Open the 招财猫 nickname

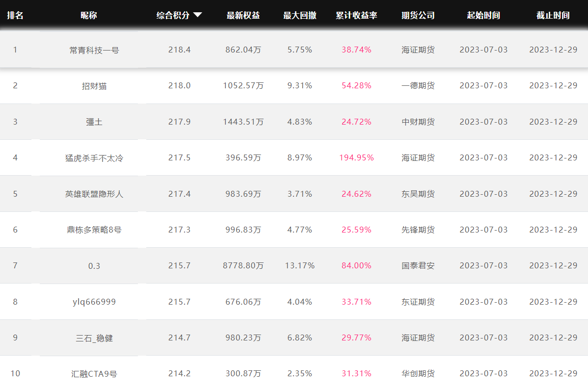pyautogui.click(x=94, y=86)
